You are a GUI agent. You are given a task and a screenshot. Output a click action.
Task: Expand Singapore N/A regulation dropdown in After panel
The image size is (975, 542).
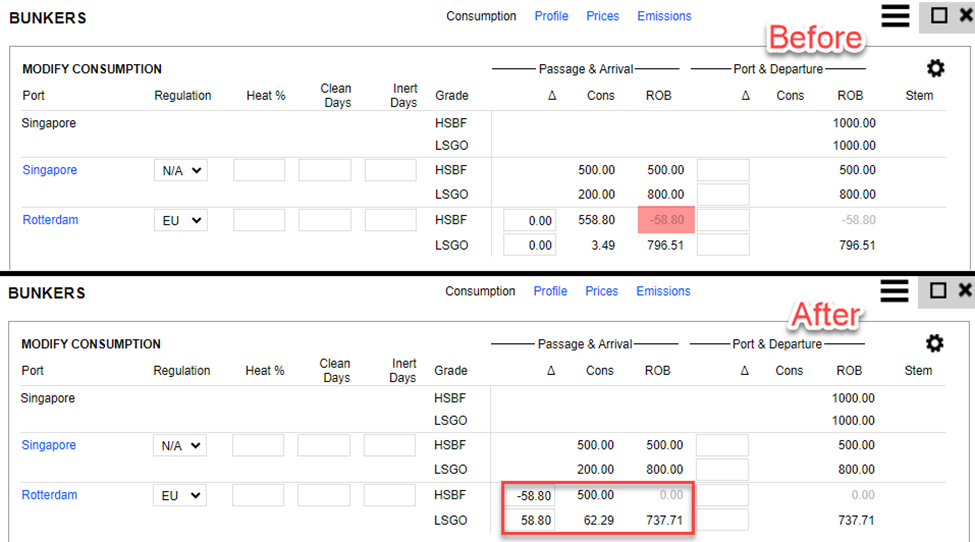pyautogui.click(x=180, y=446)
